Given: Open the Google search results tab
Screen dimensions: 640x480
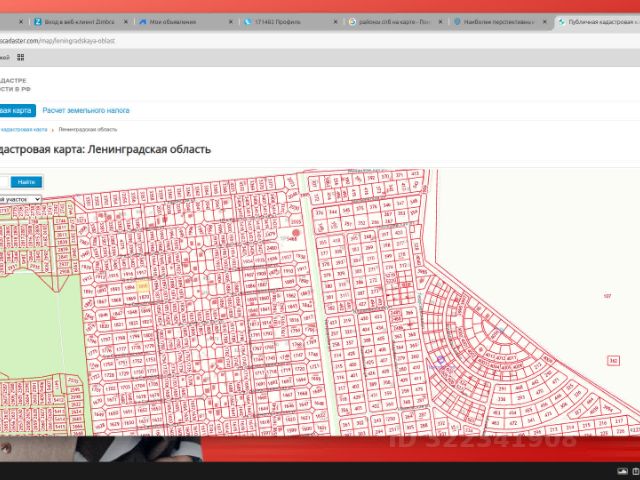Looking at the screenshot, I should [394, 22].
